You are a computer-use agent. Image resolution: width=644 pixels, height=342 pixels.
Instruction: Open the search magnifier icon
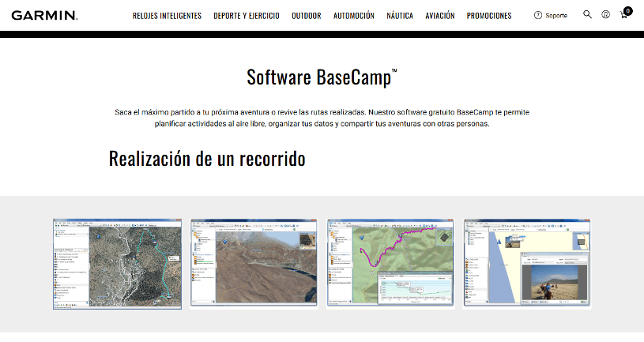587,15
